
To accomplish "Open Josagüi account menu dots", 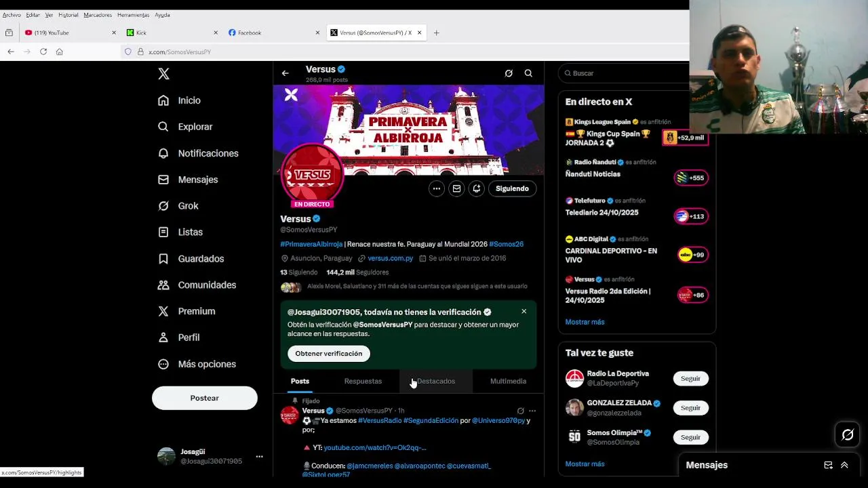I will click(x=259, y=457).
